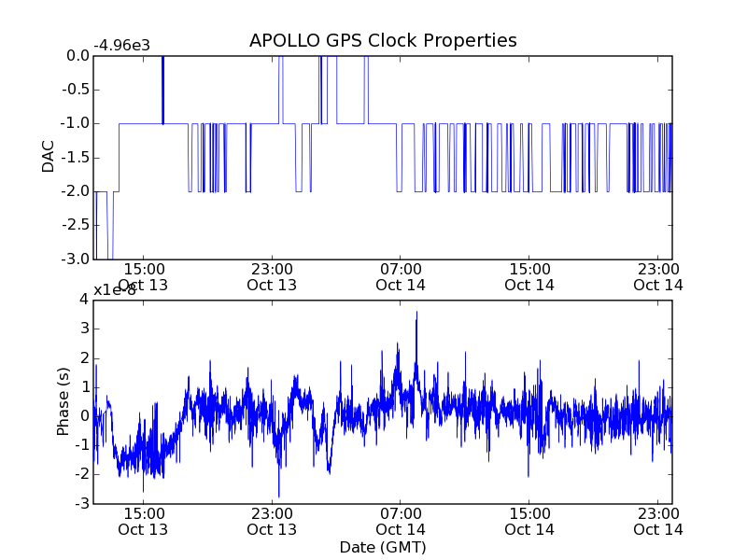Select the '-4.96e3' offset label above DAC plot
Image resolution: width=747 pixels, height=560 pixels.
(122, 45)
